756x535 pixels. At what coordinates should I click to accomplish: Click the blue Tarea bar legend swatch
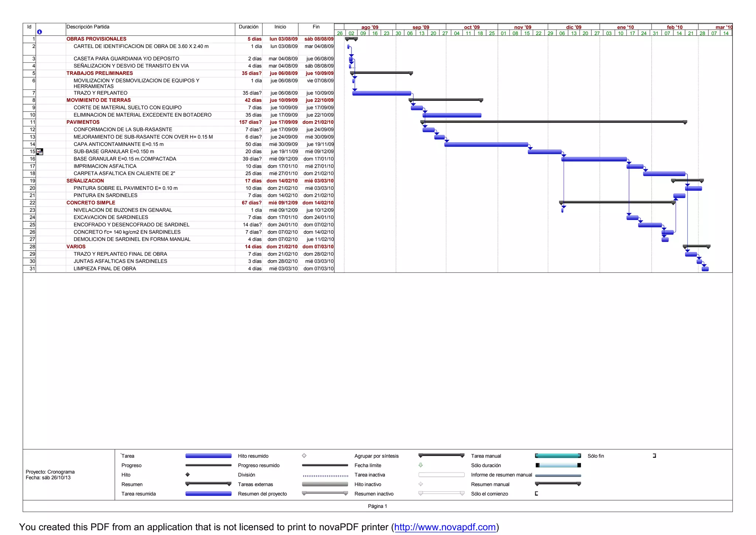[x=208, y=456]
